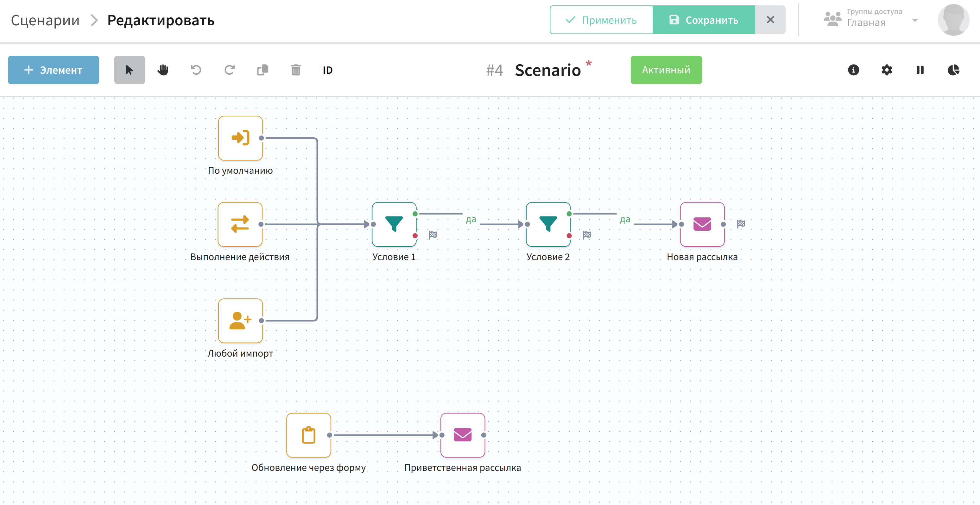Add new block with Элемент button
This screenshot has width=980, height=505.
click(54, 70)
